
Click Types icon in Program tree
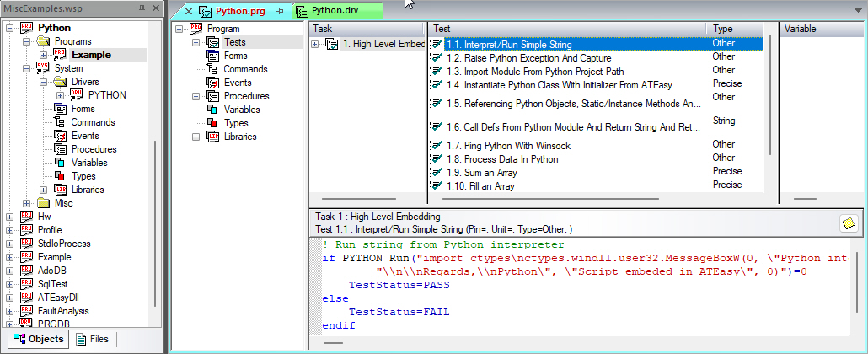tap(213, 123)
